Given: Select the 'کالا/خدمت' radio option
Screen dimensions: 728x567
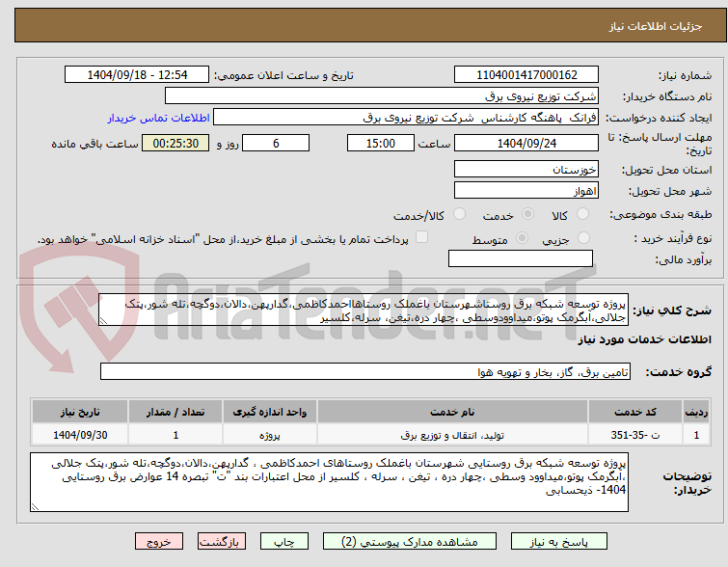Looking at the screenshot, I should pyautogui.click(x=459, y=214).
